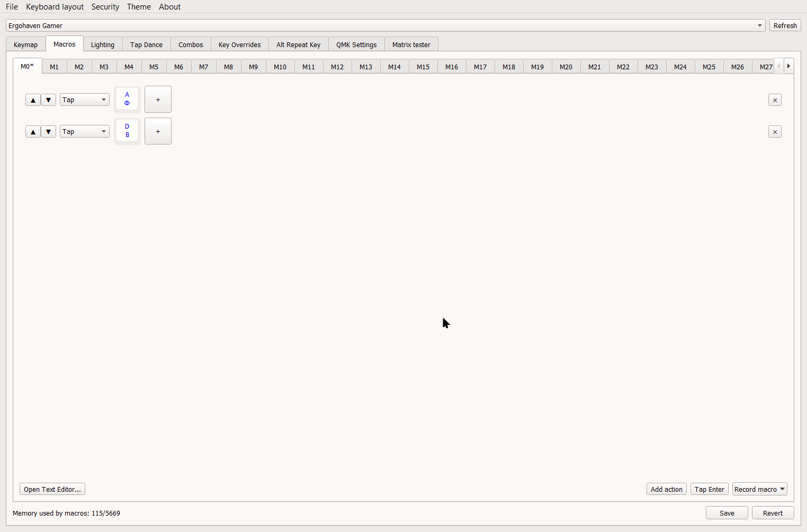Open first action type Tap dropdown

84,100
